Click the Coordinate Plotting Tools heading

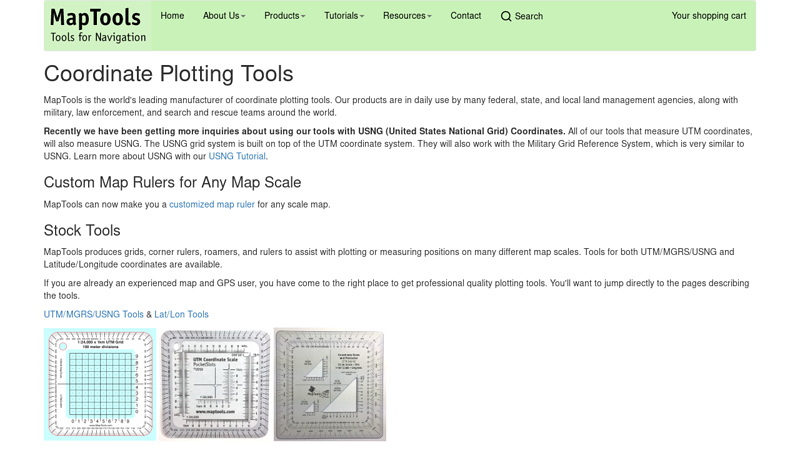pos(168,74)
